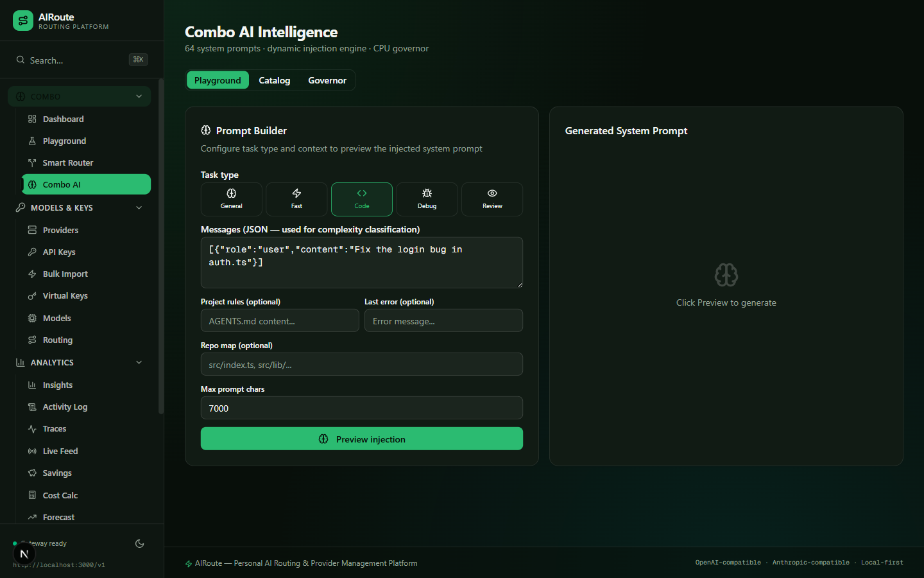Screen dimensions: 924x578
Task: Click the 'Local-first' footer text
Action: pos(882,563)
